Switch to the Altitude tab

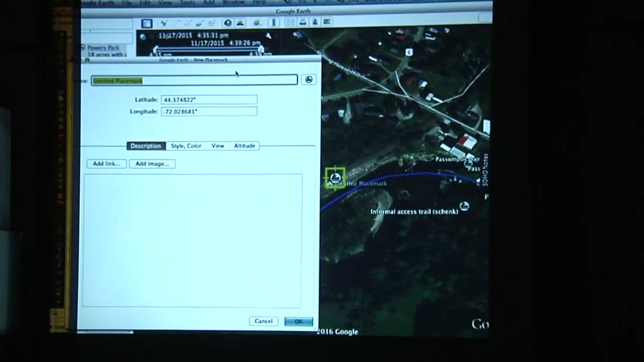244,145
